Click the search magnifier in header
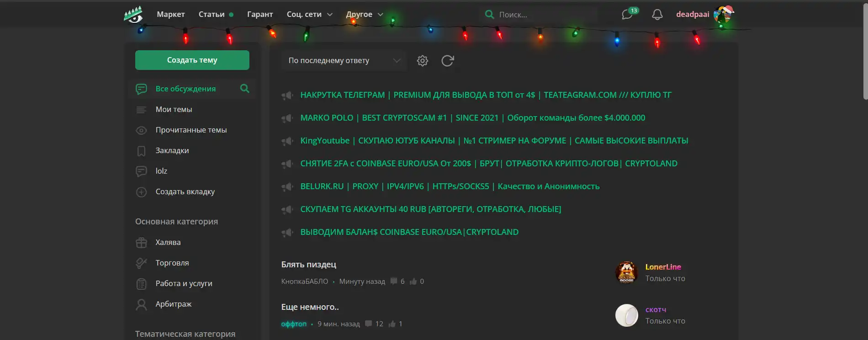This screenshot has width=868, height=340. 489,15
